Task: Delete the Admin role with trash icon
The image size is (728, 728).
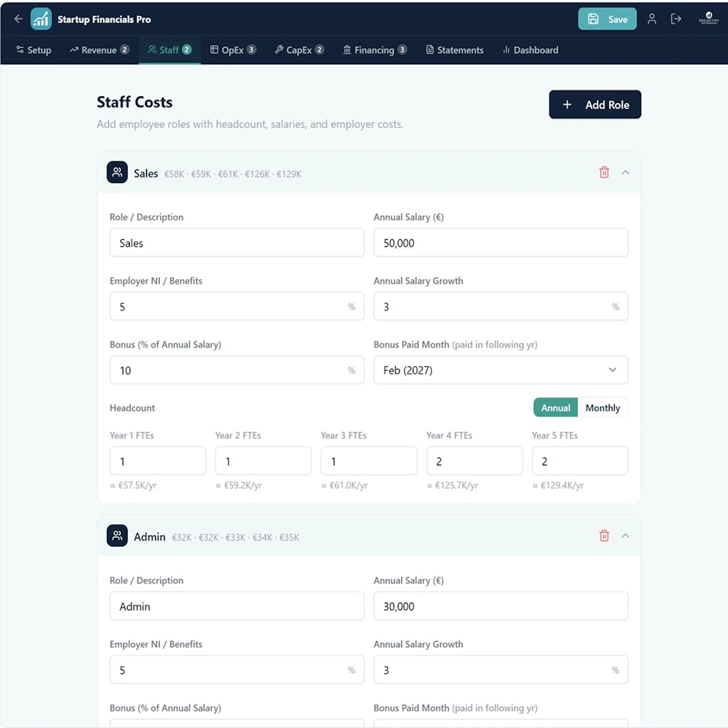Action: (x=604, y=536)
